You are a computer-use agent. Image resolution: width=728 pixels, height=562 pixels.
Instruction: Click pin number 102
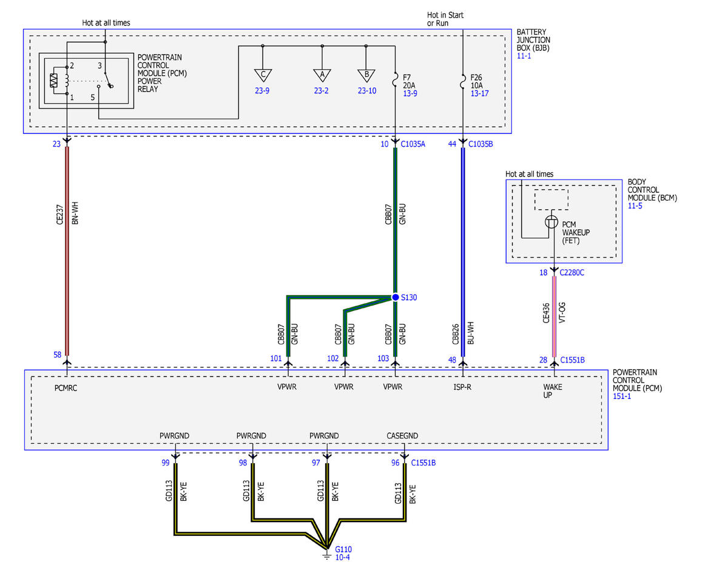click(333, 358)
